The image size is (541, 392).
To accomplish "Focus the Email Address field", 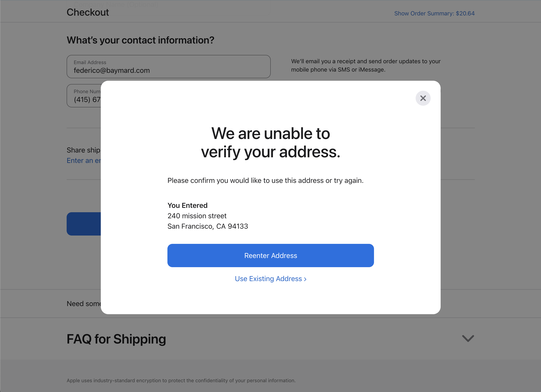I will [x=168, y=67].
